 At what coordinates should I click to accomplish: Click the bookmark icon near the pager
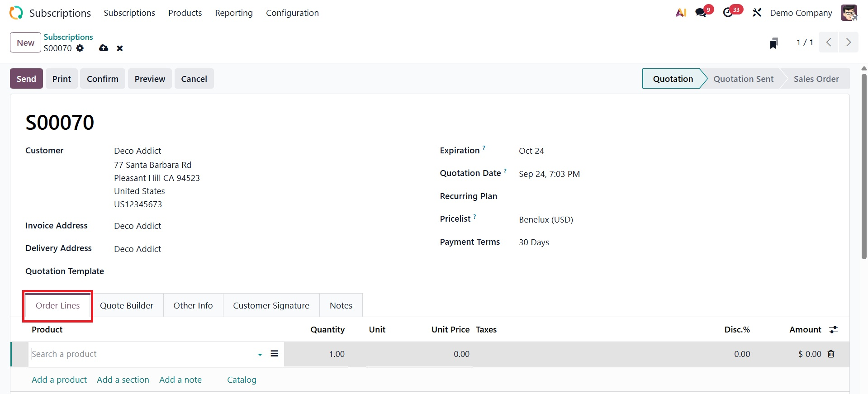point(774,43)
